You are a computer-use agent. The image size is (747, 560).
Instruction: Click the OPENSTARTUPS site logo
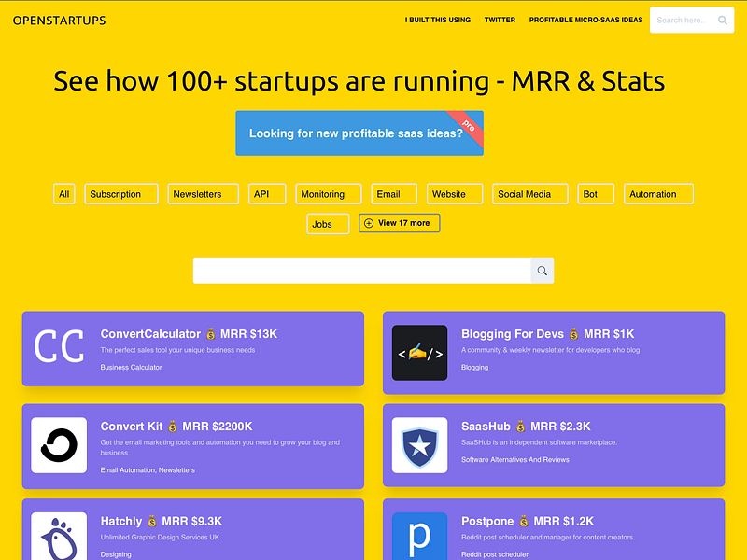pyautogui.click(x=60, y=21)
